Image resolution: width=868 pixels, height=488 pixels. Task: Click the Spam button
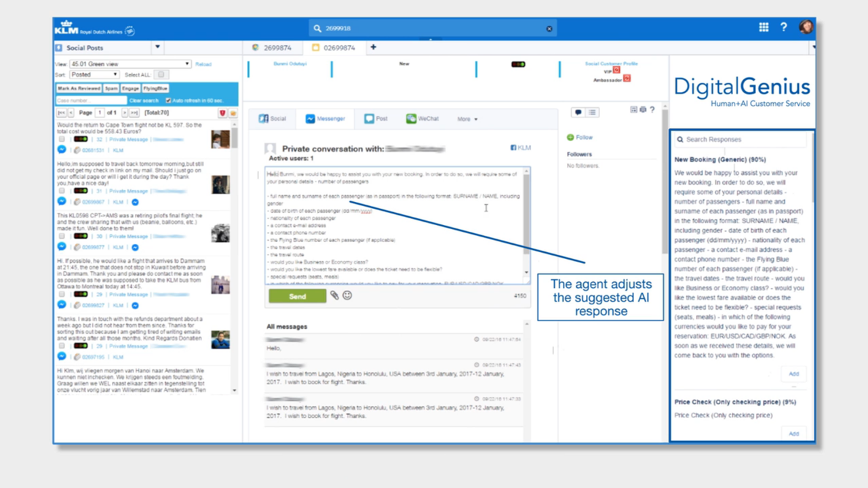(111, 89)
